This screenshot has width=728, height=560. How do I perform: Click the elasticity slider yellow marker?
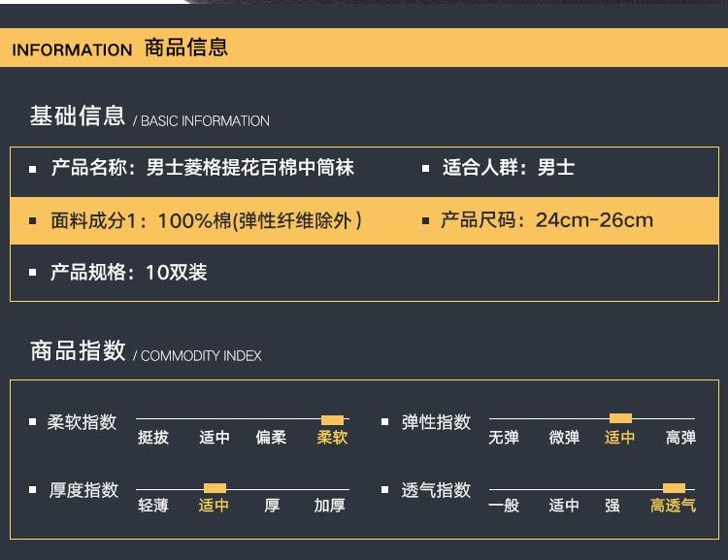(x=620, y=418)
